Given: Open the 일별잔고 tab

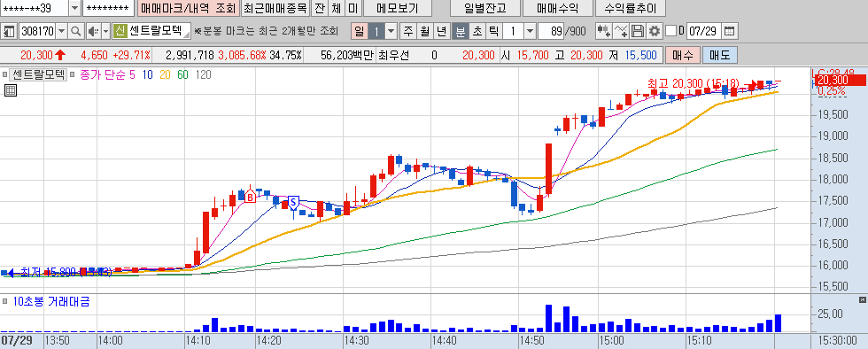Looking at the screenshot, I should pyautogui.click(x=485, y=8).
